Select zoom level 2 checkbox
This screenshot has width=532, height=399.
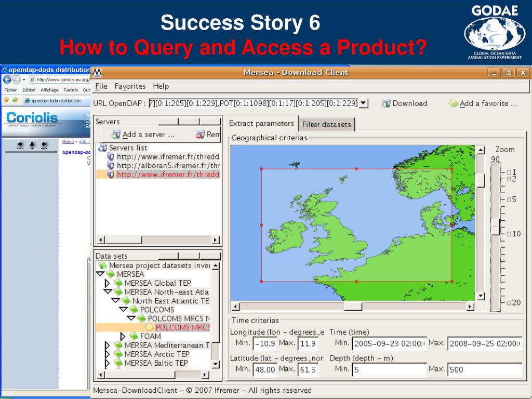pyautogui.click(x=509, y=179)
